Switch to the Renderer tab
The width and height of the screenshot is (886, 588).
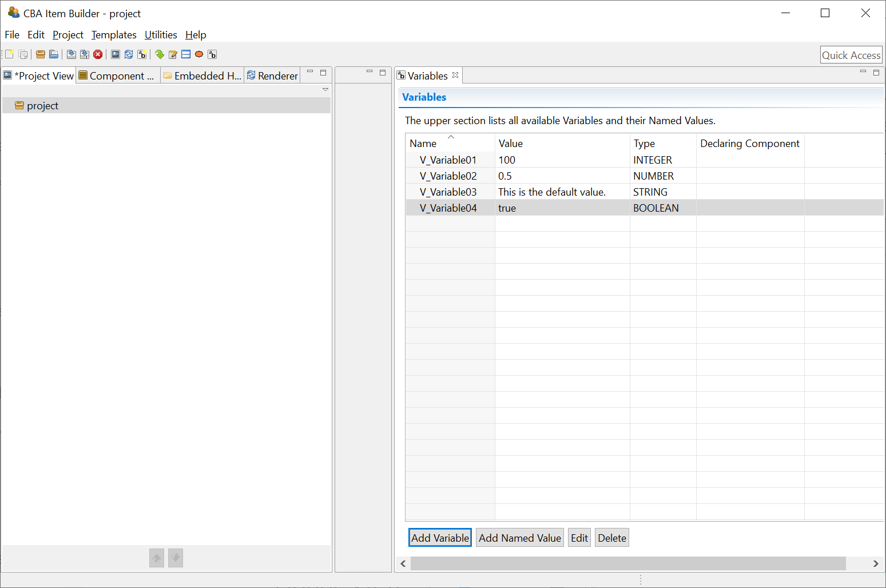coord(272,76)
